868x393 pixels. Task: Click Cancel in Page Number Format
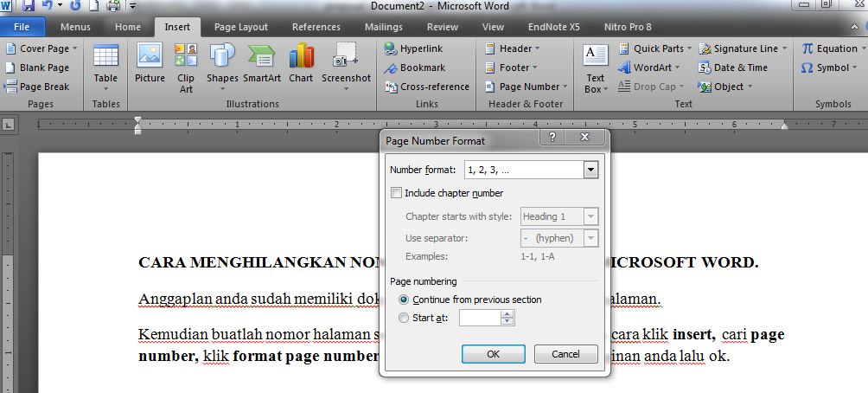coord(565,354)
